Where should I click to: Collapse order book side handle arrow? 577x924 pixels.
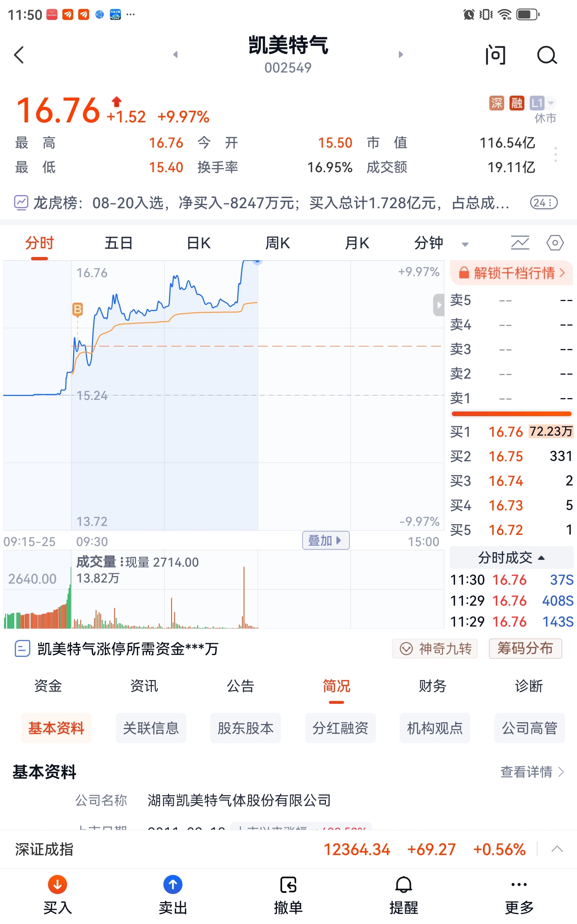pos(439,305)
